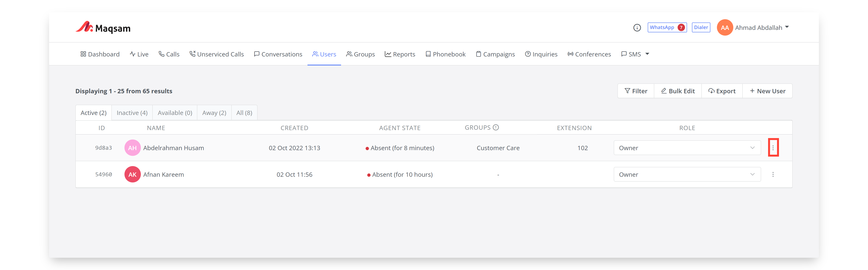This screenshot has height=270, width=868.
Task: Expand the Ahmad Abdallah account menu
Action: [x=762, y=28]
